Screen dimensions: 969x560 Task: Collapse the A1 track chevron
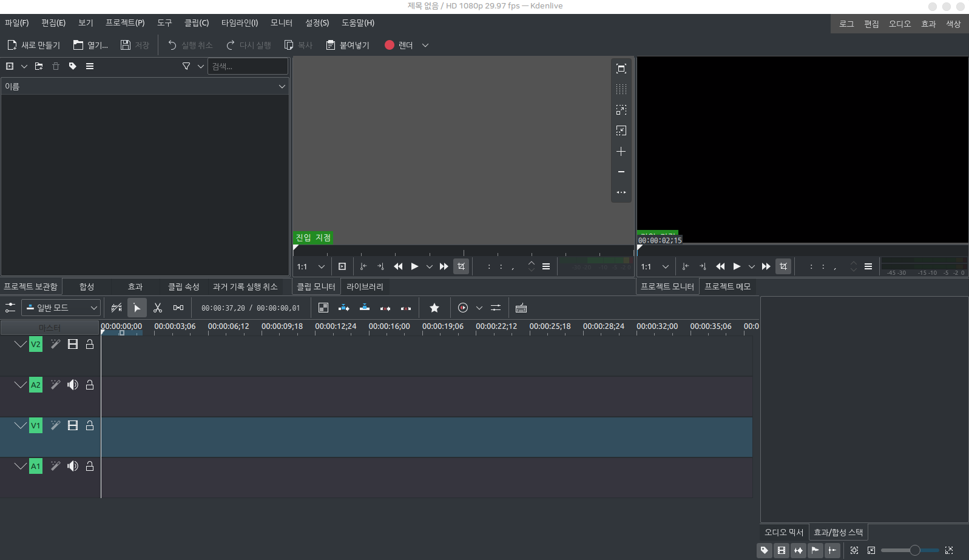point(20,466)
